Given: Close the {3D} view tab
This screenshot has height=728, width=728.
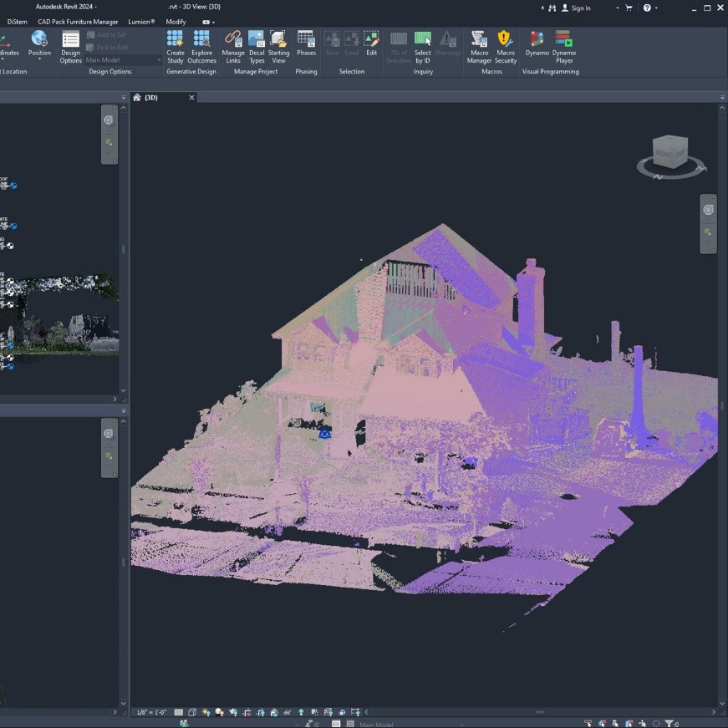Looking at the screenshot, I should tap(191, 98).
